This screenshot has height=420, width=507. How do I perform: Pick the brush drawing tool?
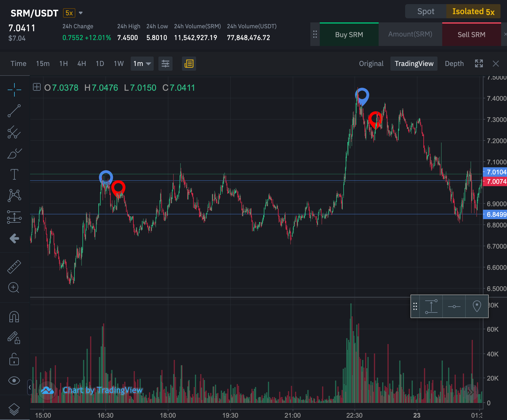(14, 153)
